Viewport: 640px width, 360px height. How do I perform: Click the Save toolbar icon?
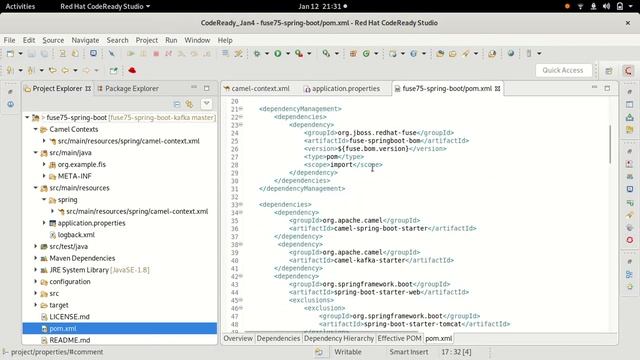coord(31,53)
